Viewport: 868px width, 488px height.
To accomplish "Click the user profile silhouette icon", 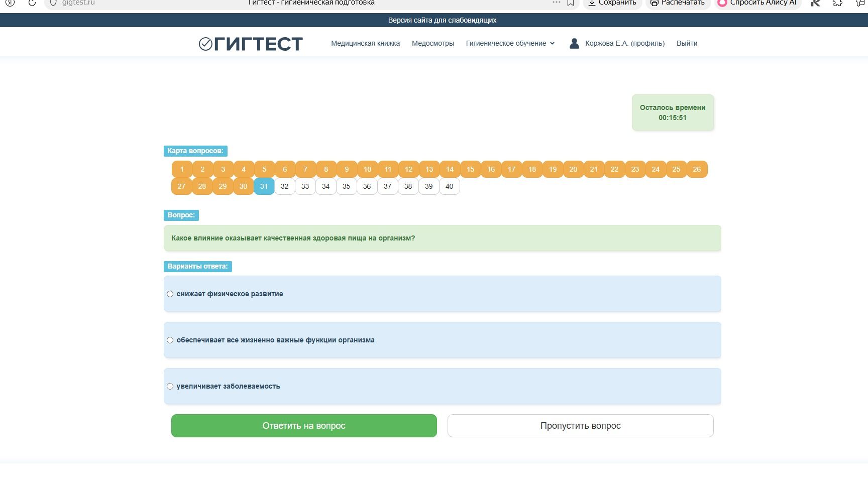I will tap(574, 43).
